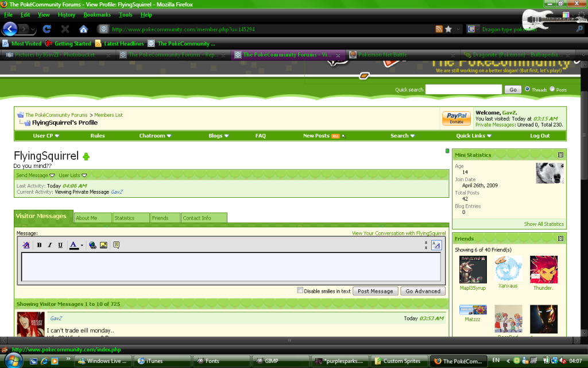Click the Italic formatting icon
Screen dimensions: 588x368
tap(49, 245)
